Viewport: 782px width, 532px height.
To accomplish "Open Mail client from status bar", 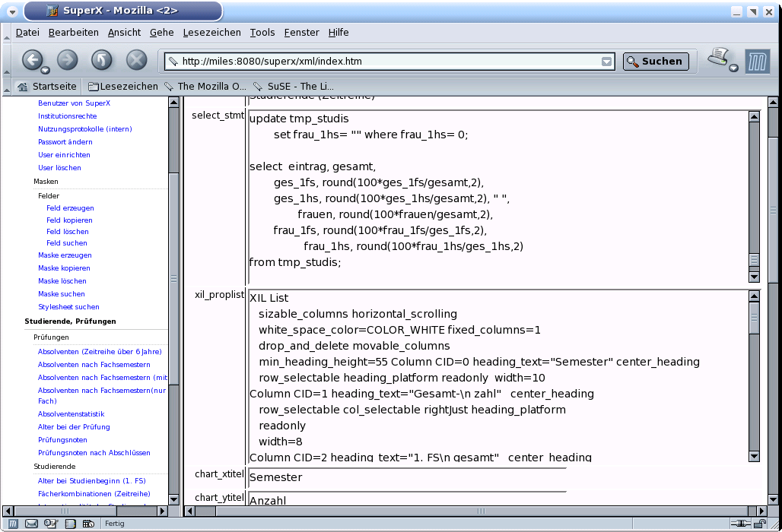I will pos(32,524).
